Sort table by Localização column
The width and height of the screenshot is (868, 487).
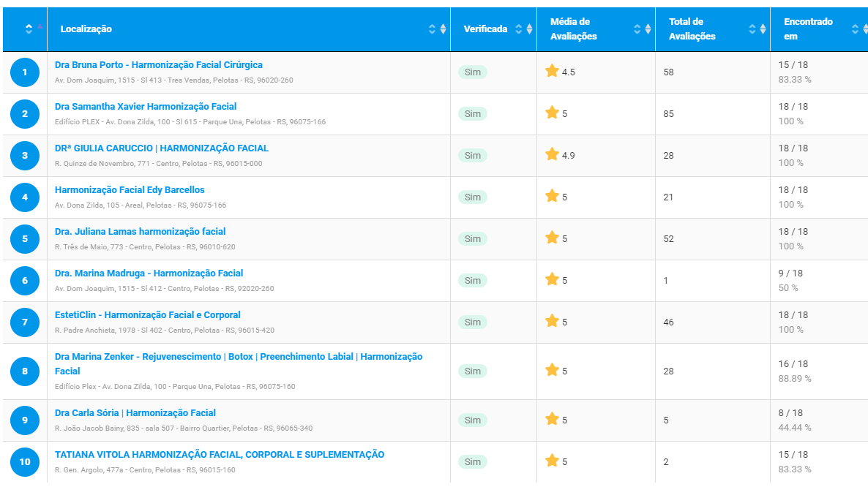[249, 29]
